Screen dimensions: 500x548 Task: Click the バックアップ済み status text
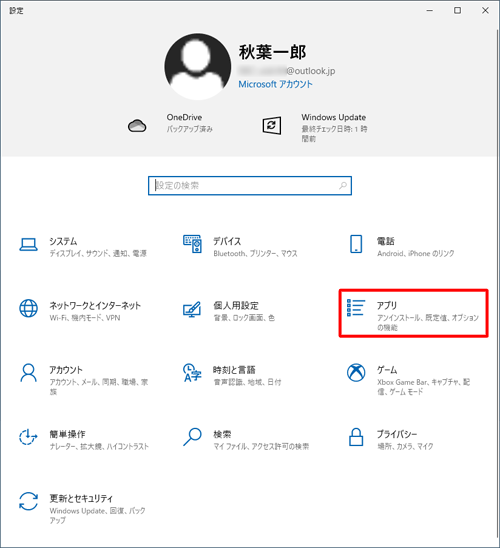pos(190,129)
